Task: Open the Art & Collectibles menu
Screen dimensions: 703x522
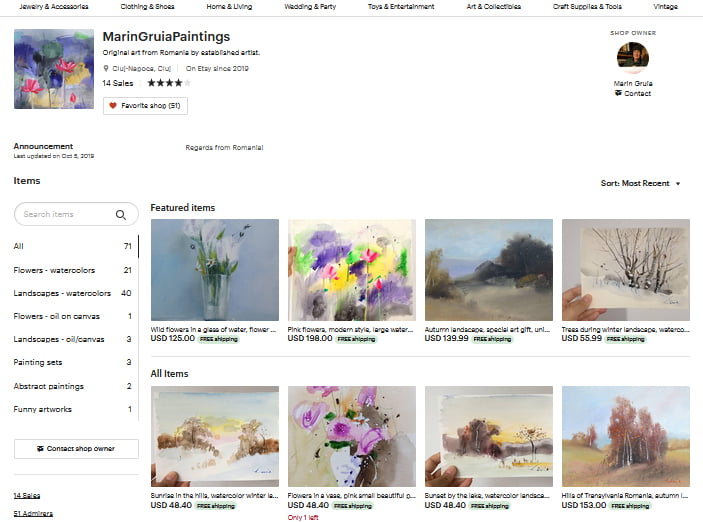Action: click(491, 6)
